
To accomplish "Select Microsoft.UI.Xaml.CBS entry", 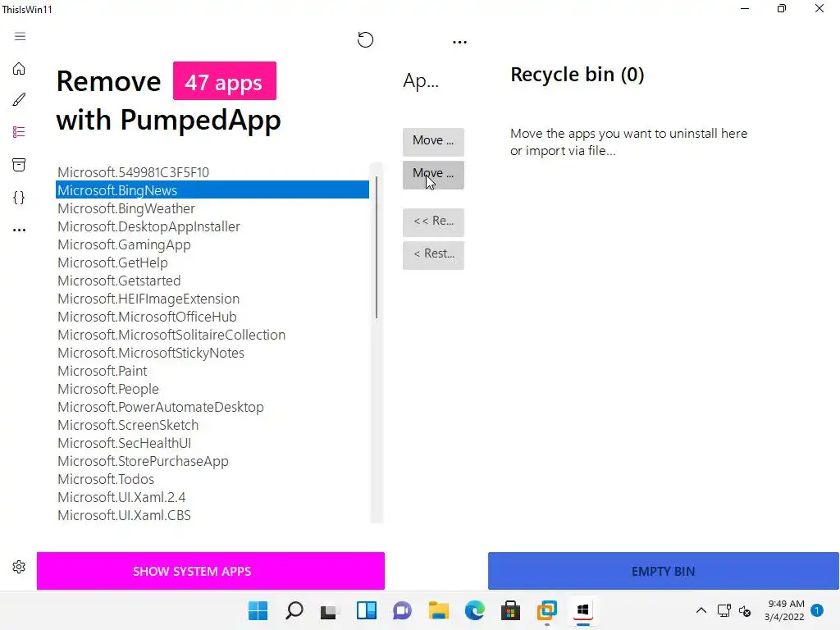I will pyautogui.click(x=212, y=515).
